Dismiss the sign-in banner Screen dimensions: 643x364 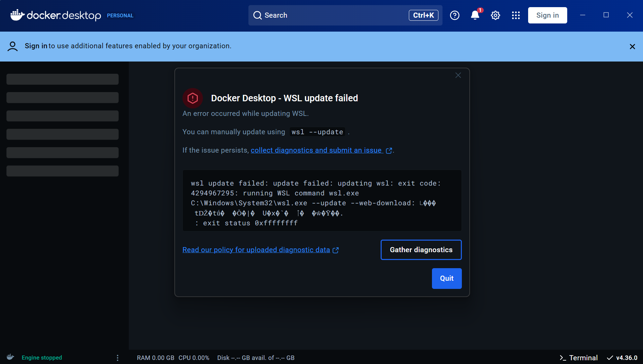(632, 47)
